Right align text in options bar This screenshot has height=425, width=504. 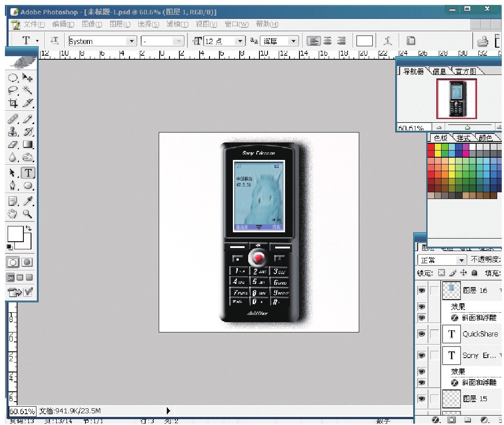tap(341, 41)
